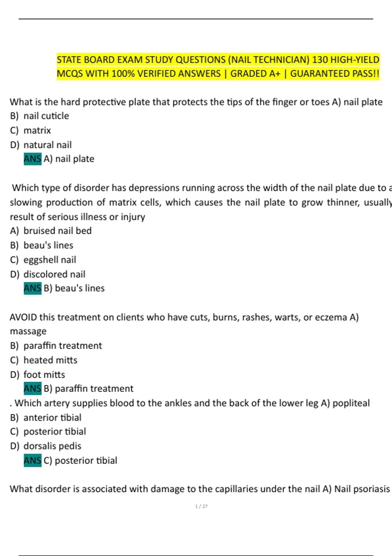Click the yellow highlighted exam title heading
The width and height of the screenshot is (392, 556).
[x=218, y=66]
